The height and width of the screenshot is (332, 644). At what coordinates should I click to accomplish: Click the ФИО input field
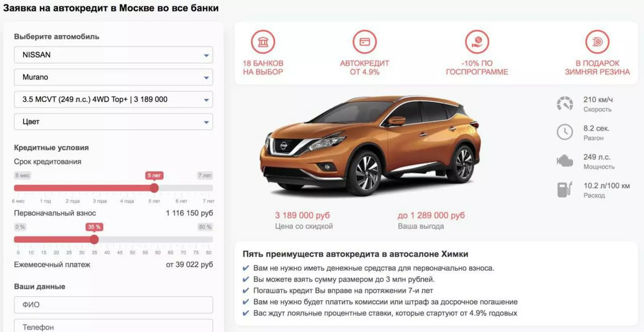[114, 305]
